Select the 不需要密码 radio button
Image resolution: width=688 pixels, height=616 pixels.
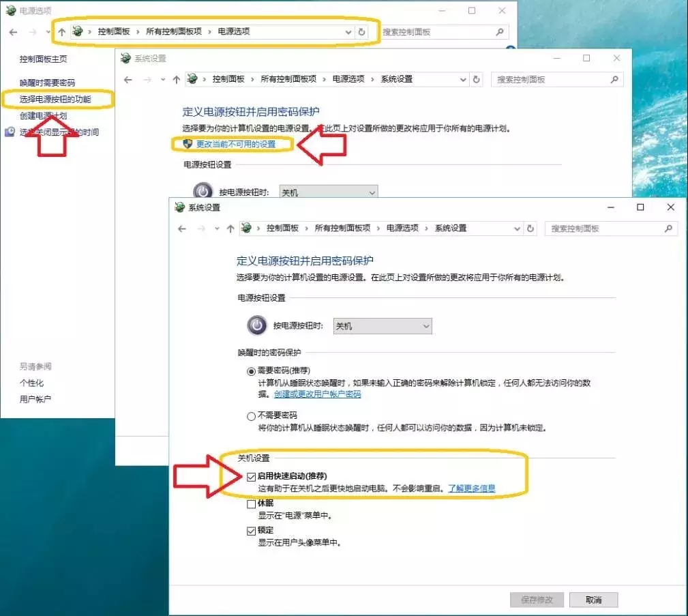[252, 416]
